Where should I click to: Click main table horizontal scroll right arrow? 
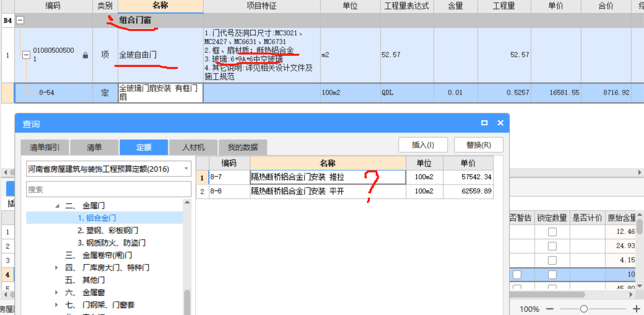pos(640,172)
